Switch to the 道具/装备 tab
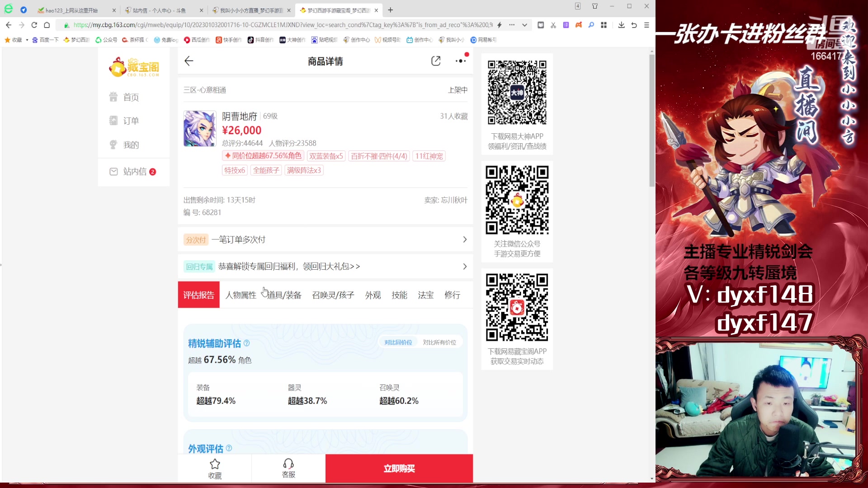Viewport: 868px width, 488px height. (284, 295)
